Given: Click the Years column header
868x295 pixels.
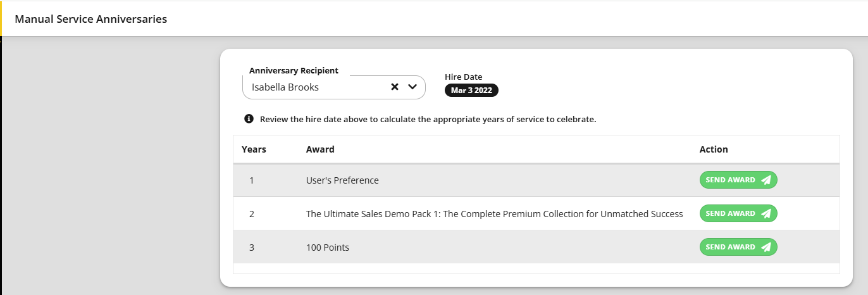Looking at the screenshot, I should point(254,149).
